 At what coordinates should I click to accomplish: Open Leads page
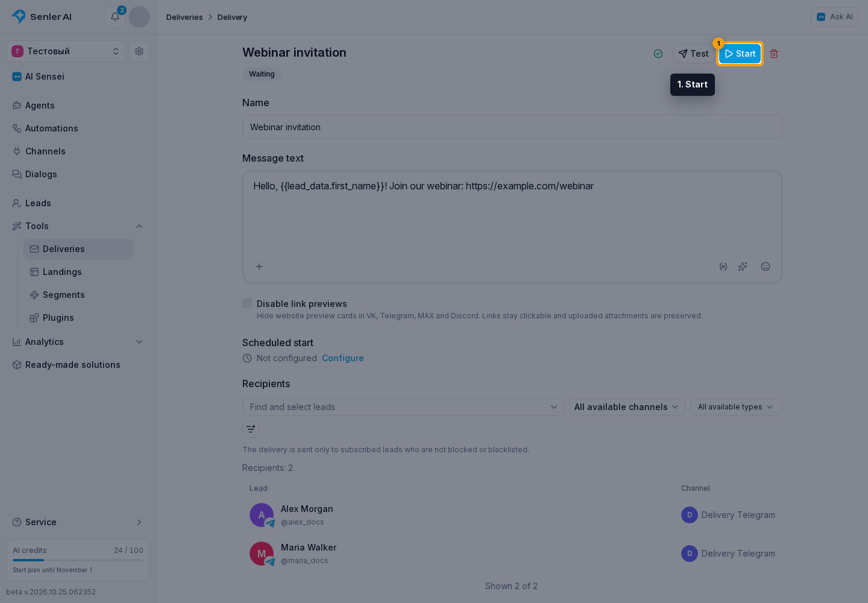point(78,203)
